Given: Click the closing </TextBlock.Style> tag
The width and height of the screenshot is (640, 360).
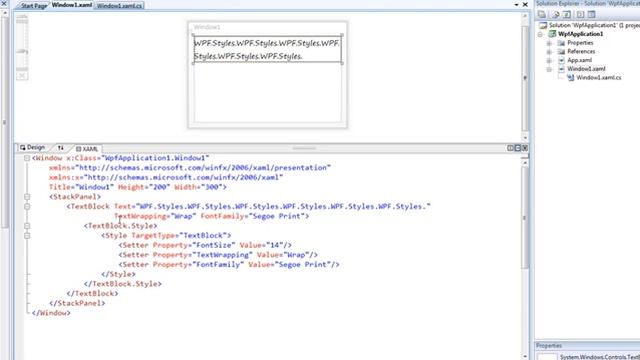Looking at the screenshot, I should click(122, 284).
